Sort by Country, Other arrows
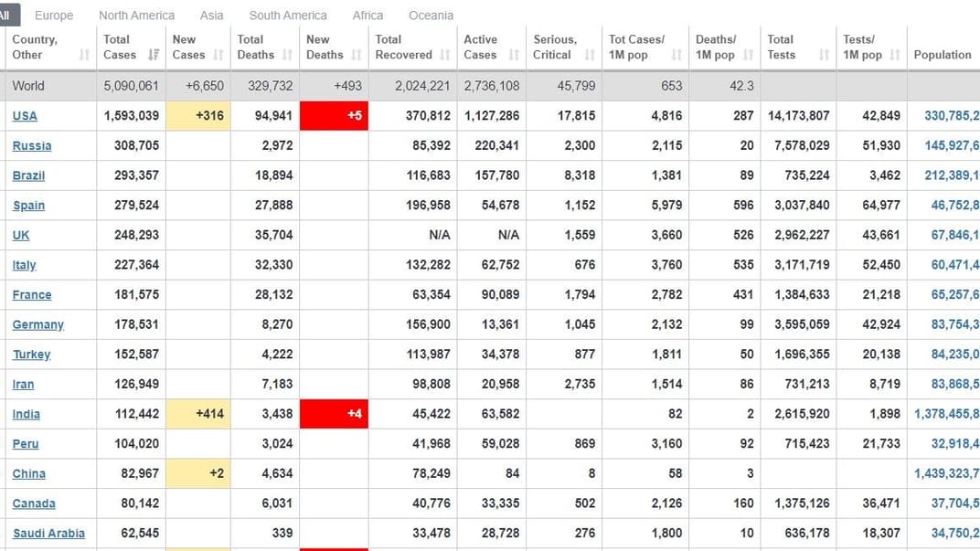The height and width of the screenshot is (551, 980). [x=84, y=55]
